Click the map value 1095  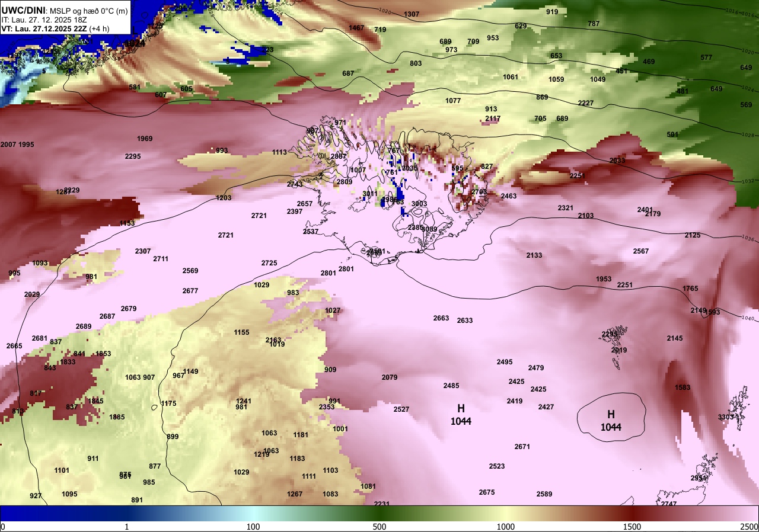pos(70,494)
